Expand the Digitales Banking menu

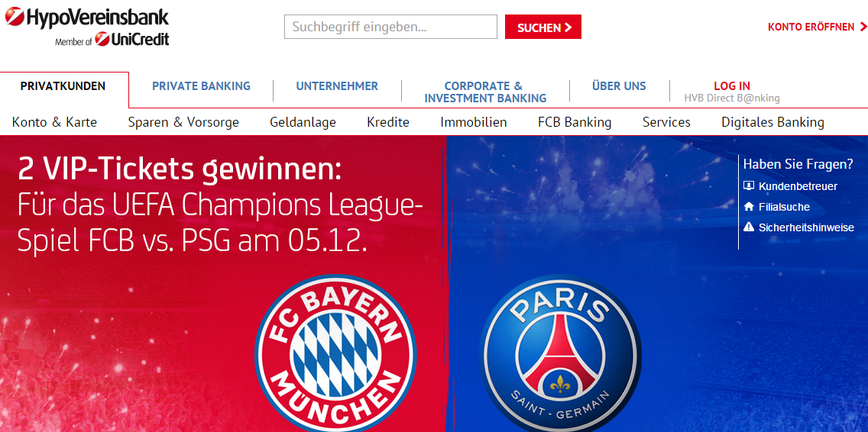point(772,122)
